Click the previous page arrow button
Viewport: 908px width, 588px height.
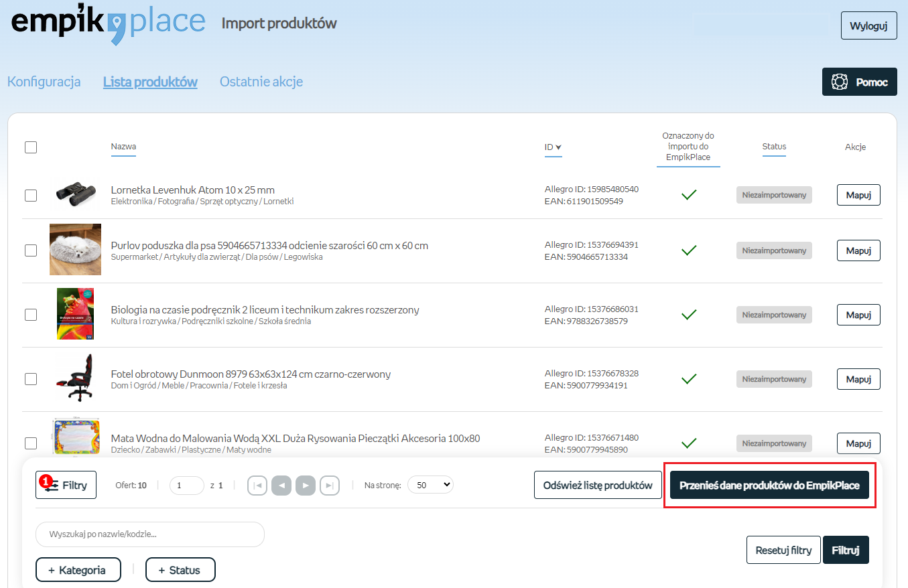pyautogui.click(x=281, y=486)
